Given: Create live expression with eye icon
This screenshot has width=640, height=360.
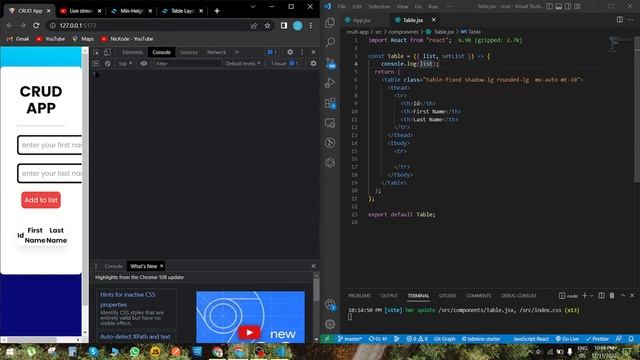Looking at the screenshot, I should [144, 64].
